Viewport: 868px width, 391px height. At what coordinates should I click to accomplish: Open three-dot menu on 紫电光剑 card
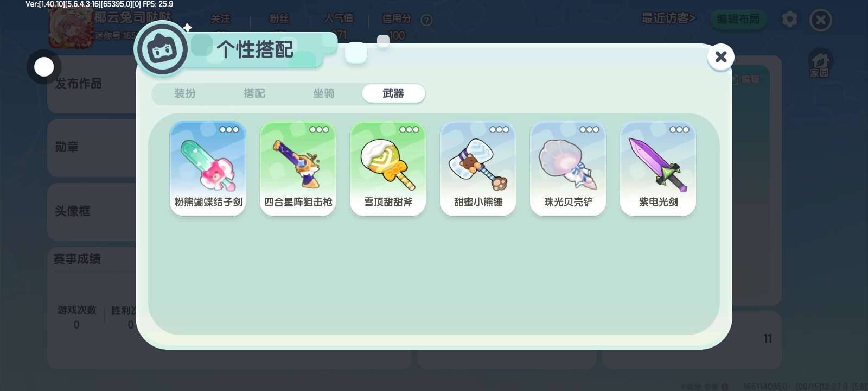coord(679,129)
